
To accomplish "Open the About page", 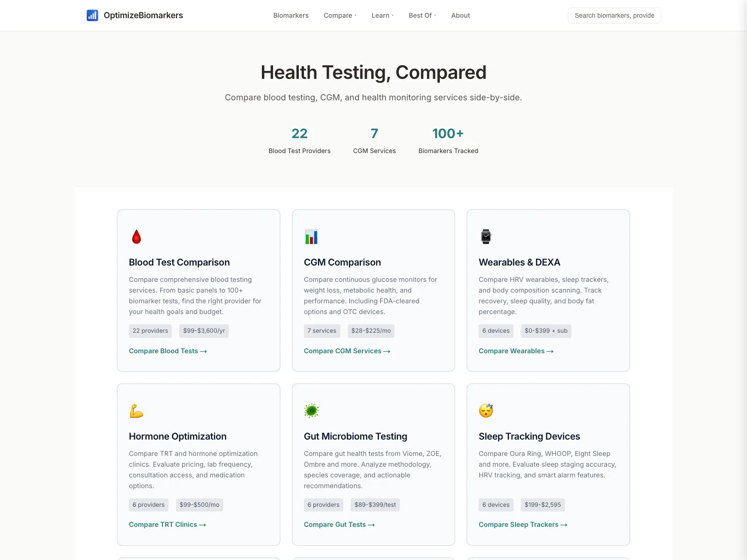I will (460, 15).
